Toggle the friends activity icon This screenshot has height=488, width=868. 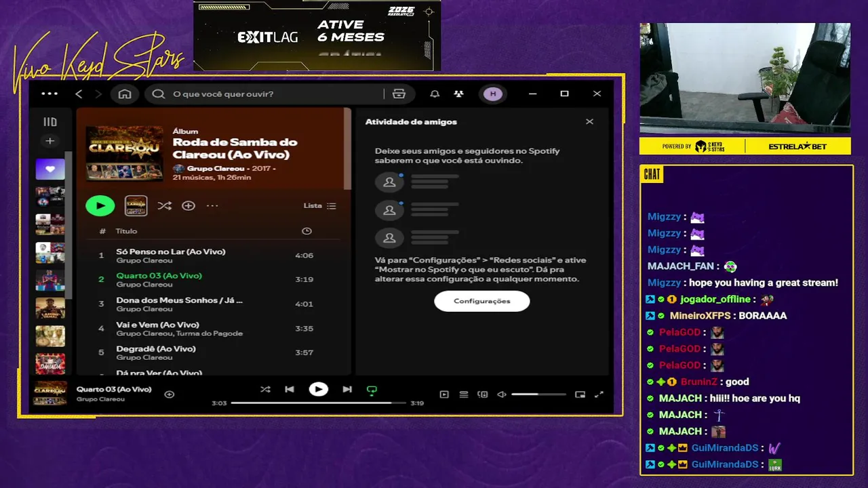pos(459,94)
